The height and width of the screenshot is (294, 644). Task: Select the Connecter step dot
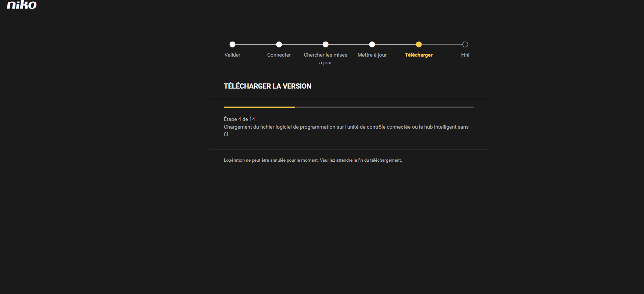(279, 44)
